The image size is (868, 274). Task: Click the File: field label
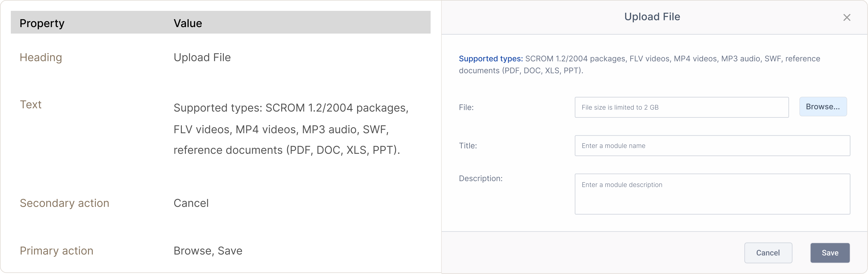(466, 107)
